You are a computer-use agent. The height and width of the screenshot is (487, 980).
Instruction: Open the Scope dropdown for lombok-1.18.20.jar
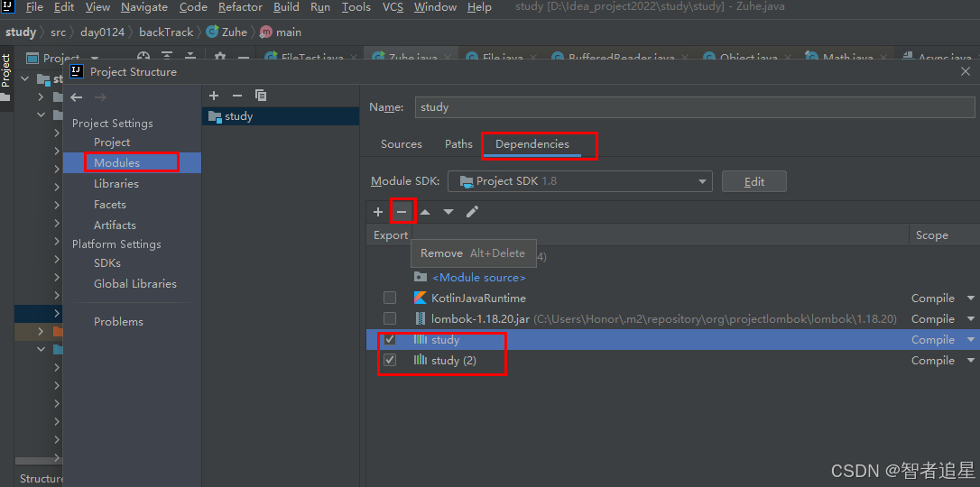971,319
